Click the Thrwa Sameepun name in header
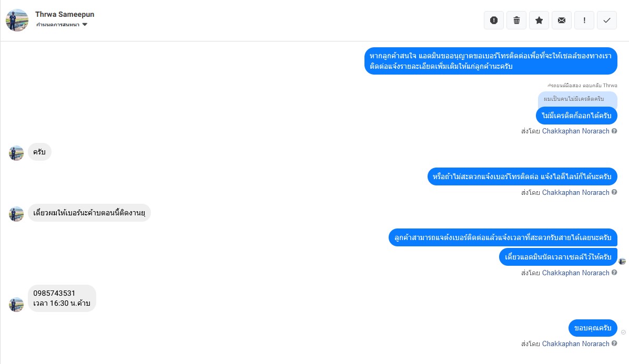The width and height of the screenshot is (629, 364). pyautogui.click(x=65, y=14)
